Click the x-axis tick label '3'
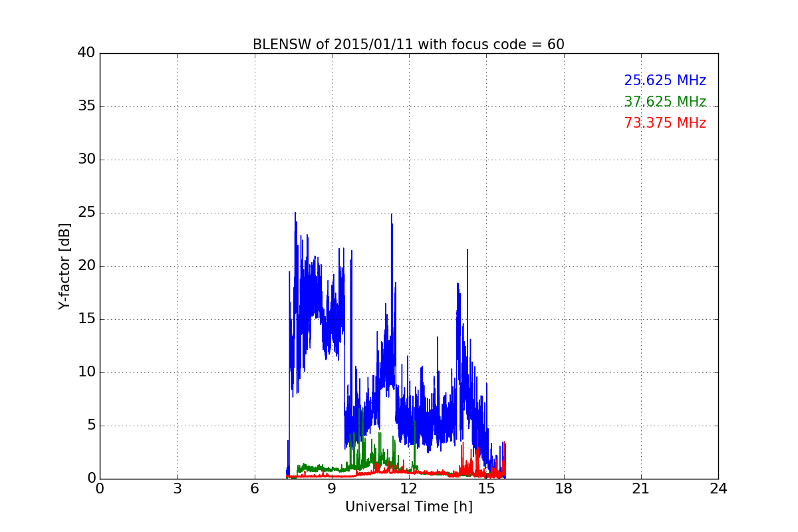This screenshot has height=532, width=798. pyautogui.click(x=177, y=489)
